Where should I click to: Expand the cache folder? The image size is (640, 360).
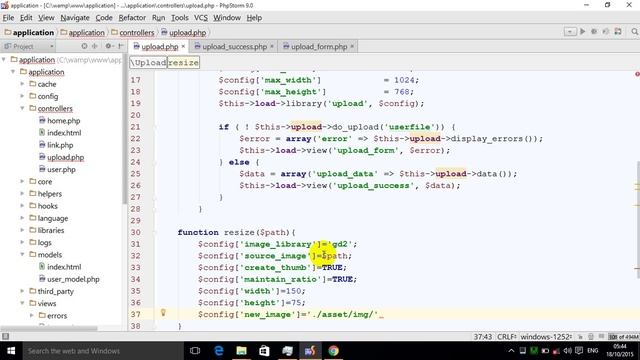tap(22, 84)
